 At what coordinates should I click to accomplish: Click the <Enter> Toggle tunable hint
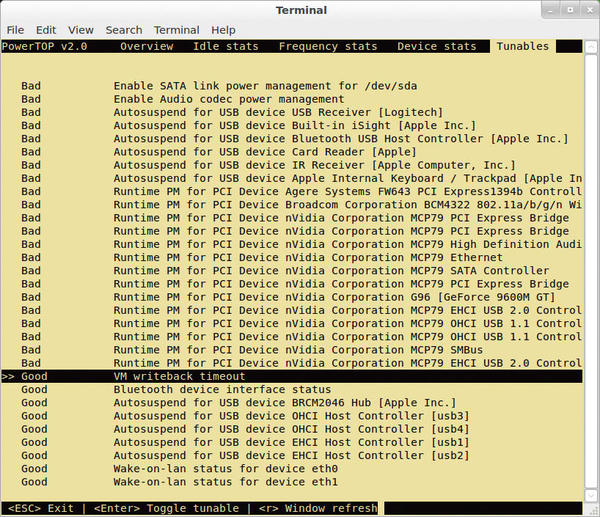pos(166,508)
